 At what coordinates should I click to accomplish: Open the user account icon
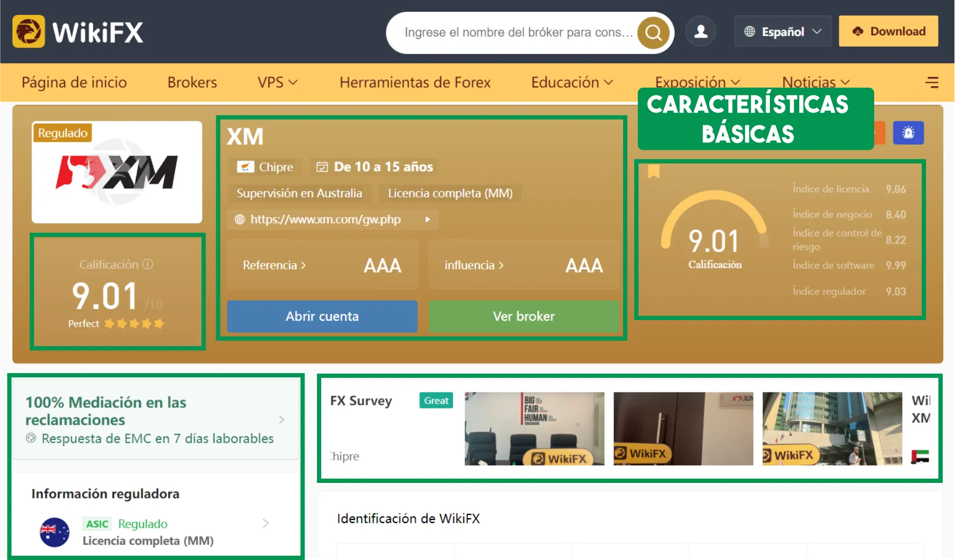coord(701,32)
